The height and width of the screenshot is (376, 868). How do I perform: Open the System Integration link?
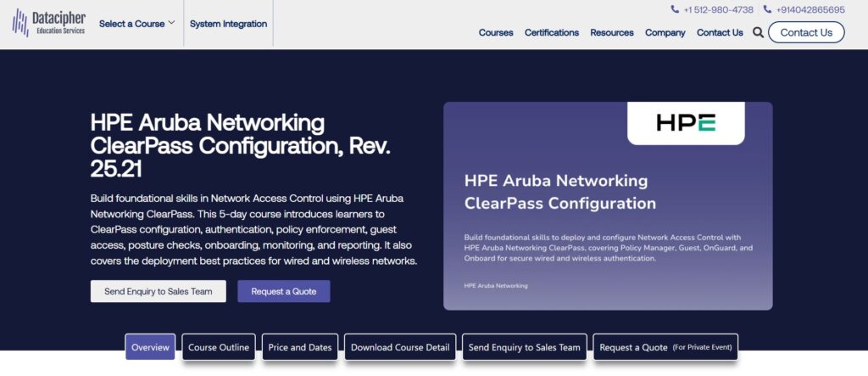click(228, 23)
